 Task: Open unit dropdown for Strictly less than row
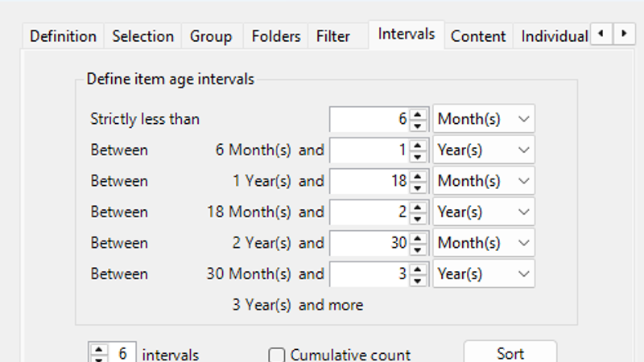[x=484, y=119]
